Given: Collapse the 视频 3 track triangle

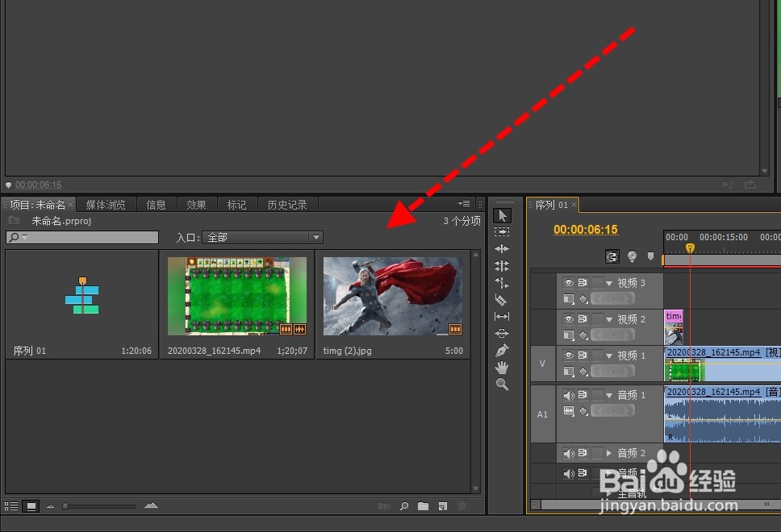Looking at the screenshot, I should pos(609,283).
